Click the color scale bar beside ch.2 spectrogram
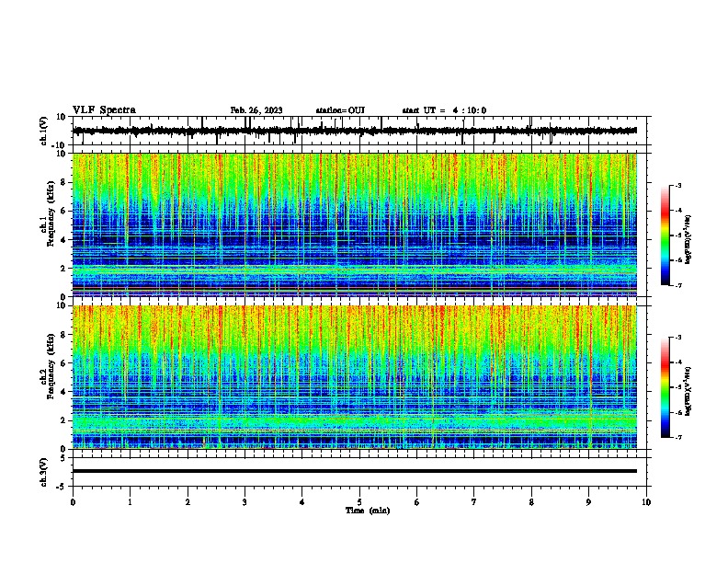 (665, 387)
